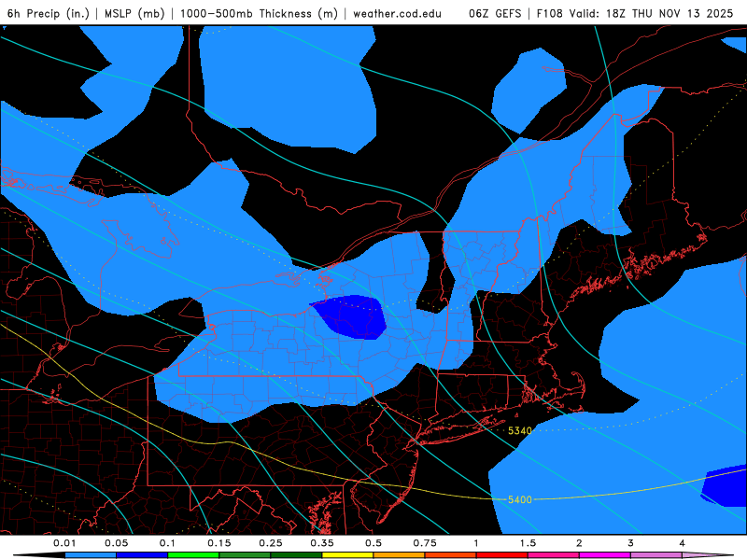The height and width of the screenshot is (560, 747).
Task: Click the red 1 inch legend swatch
Action: point(502,555)
